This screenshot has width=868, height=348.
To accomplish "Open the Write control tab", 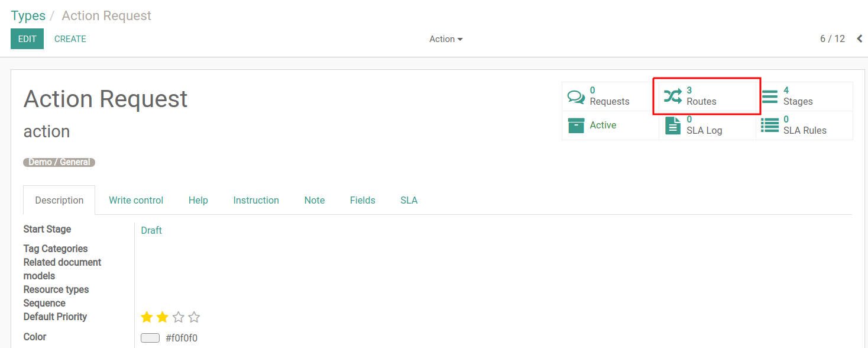I will coord(136,200).
